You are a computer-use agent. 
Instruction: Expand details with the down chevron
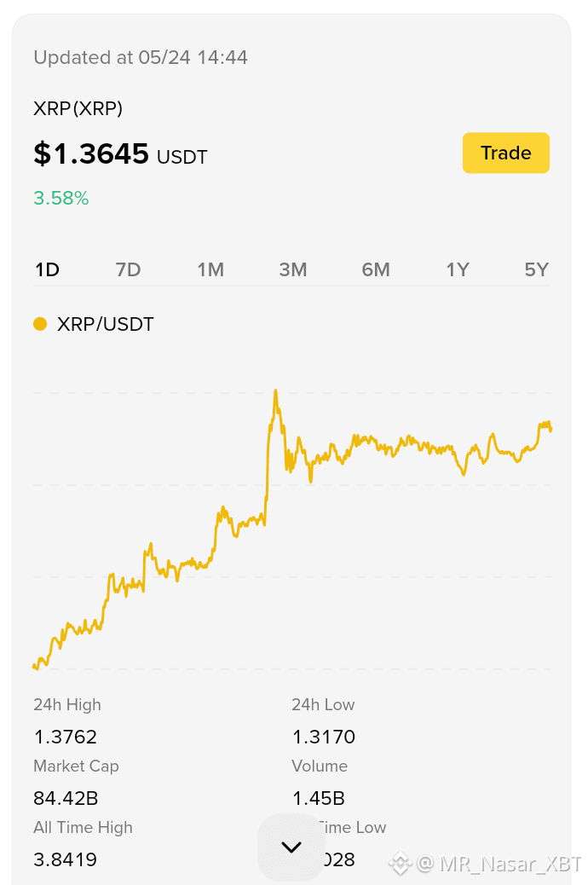pos(291,847)
